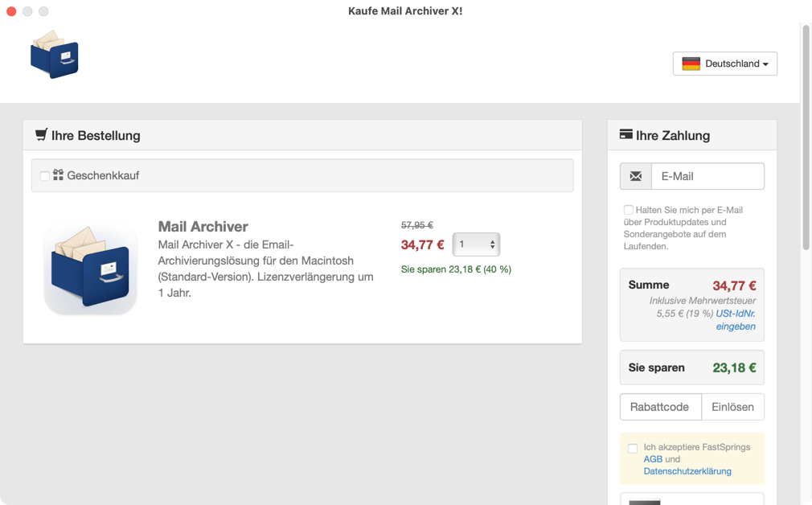
Task: Click the shopping cart icon
Action: (x=41, y=135)
